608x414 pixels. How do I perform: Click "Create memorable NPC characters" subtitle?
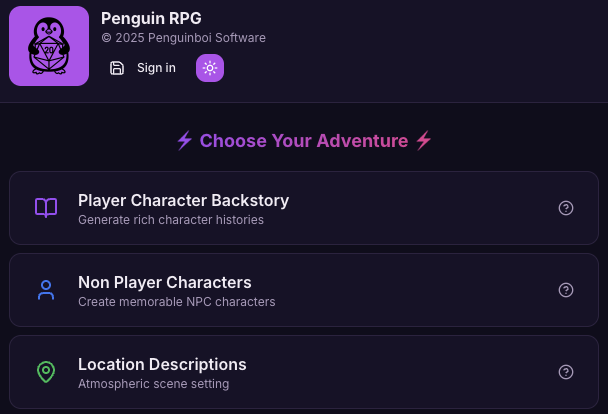tap(176, 302)
